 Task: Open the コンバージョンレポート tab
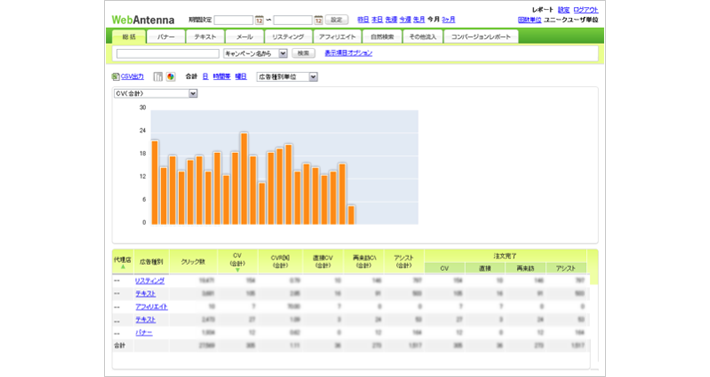pyautogui.click(x=481, y=37)
